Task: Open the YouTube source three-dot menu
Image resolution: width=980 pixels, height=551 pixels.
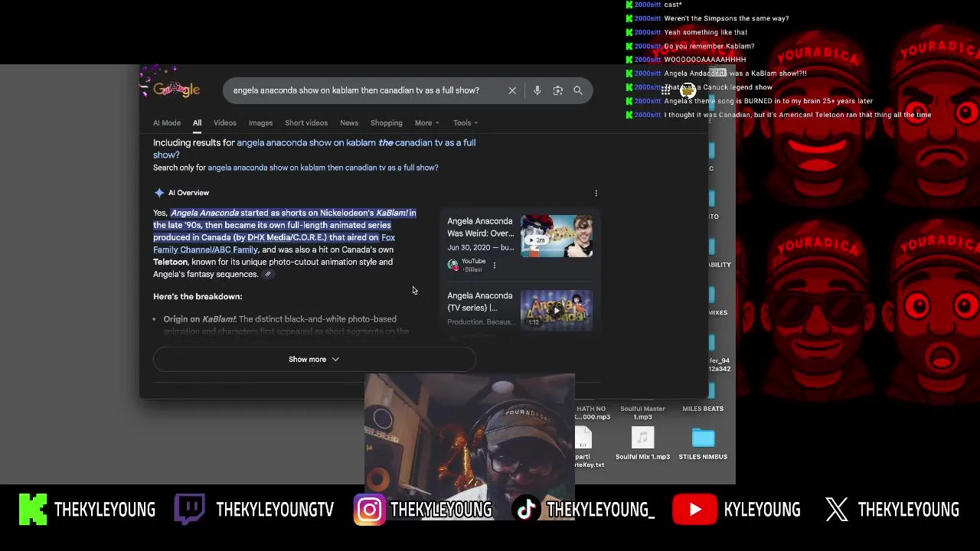Action: click(x=494, y=265)
